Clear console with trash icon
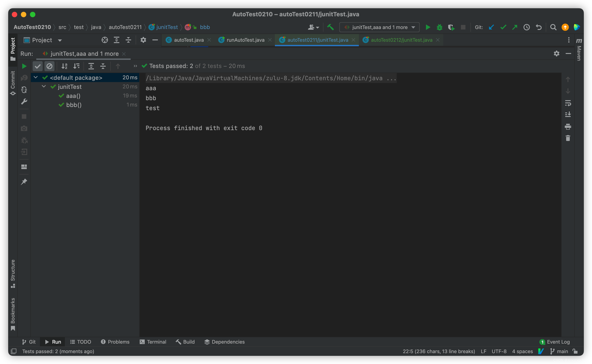The image size is (592, 364). tap(568, 138)
